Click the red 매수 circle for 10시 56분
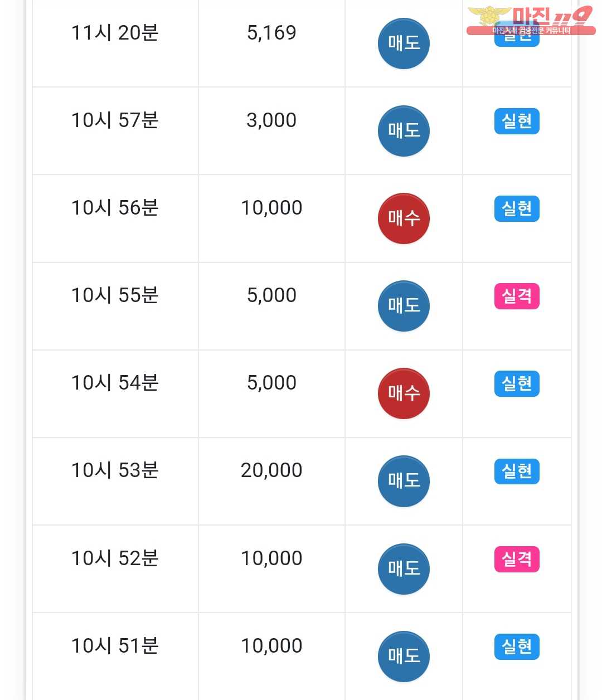 coord(404,218)
